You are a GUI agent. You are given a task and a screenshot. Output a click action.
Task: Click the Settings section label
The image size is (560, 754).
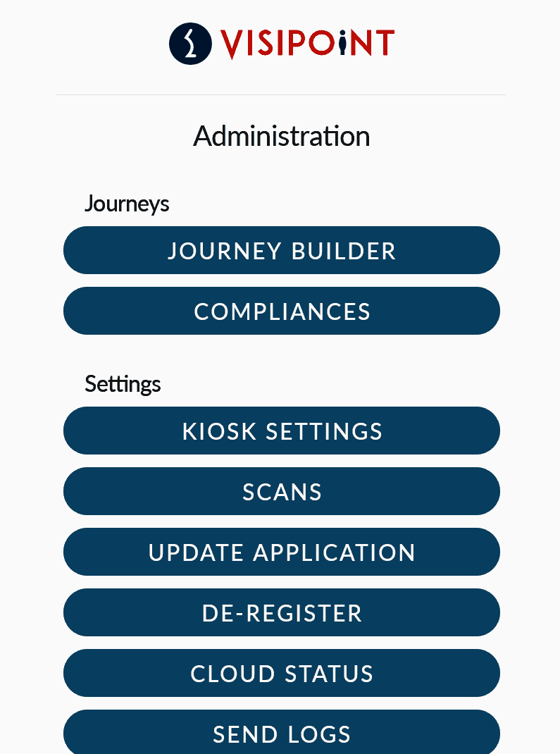pyautogui.click(x=123, y=384)
